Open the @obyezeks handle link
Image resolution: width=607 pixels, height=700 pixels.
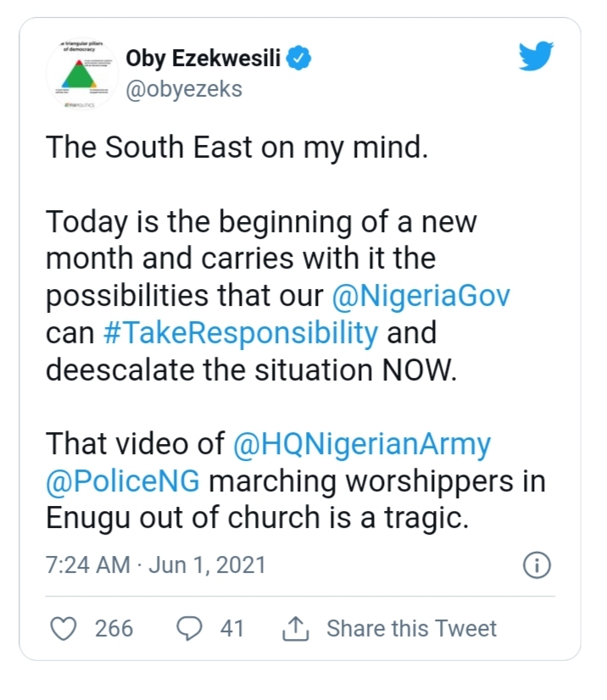point(184,89)
